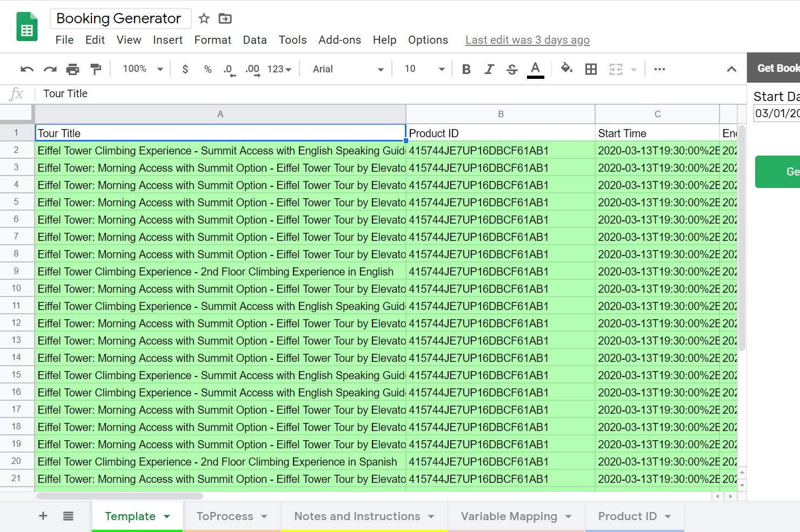Click the green Get button in sidebar

pos(778,172)
